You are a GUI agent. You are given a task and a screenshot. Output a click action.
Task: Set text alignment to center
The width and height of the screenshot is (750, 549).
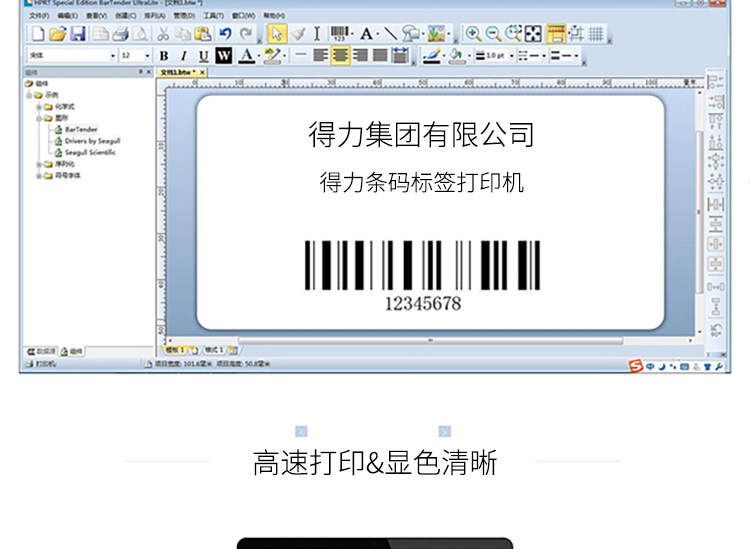[340, 55]
